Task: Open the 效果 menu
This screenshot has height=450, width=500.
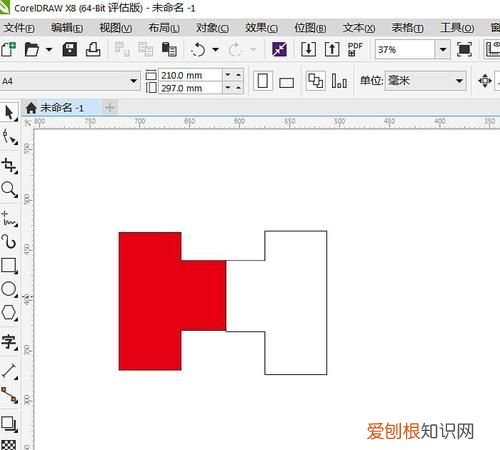Action: point(261,28)
